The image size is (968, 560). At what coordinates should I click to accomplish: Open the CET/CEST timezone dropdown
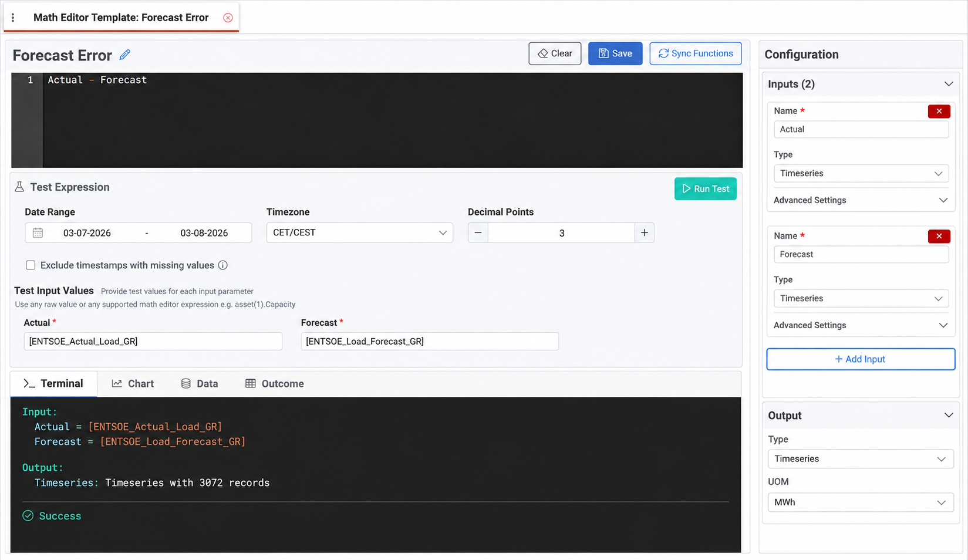(x=359, y=232)
